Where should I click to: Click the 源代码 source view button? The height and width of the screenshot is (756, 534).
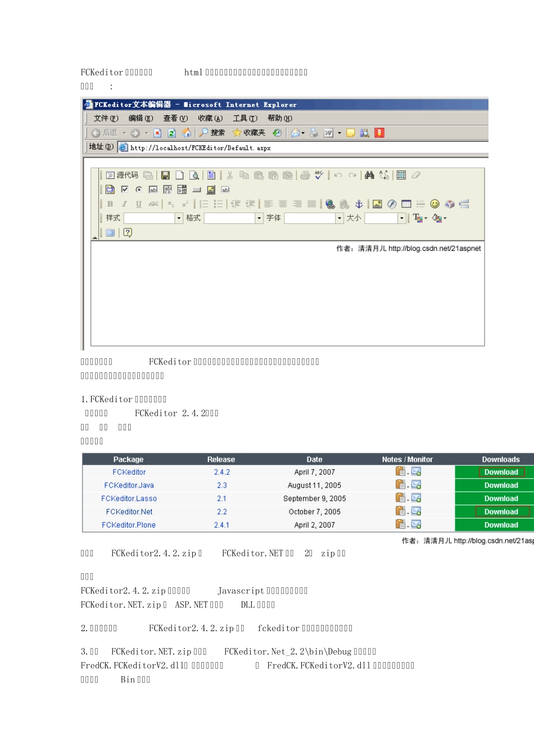[x=122, y=175]
